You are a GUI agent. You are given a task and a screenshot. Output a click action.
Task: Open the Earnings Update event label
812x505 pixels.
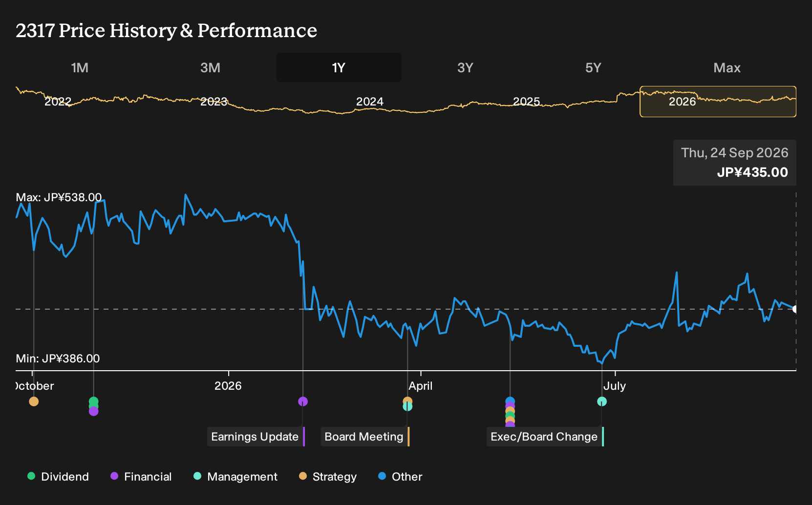pyautogui.click(x=256, y=437)
